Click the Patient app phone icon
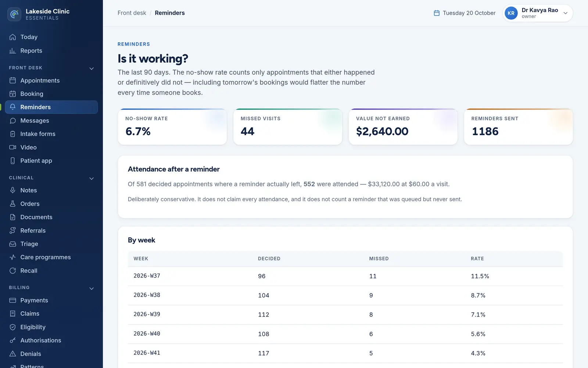 click(x=12, y=161)
